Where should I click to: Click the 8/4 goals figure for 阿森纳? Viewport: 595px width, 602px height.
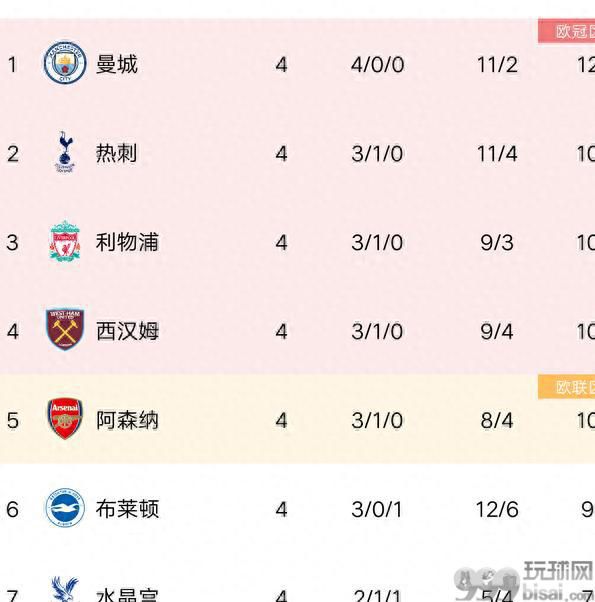pyautogui.click(x=497, y=420)
